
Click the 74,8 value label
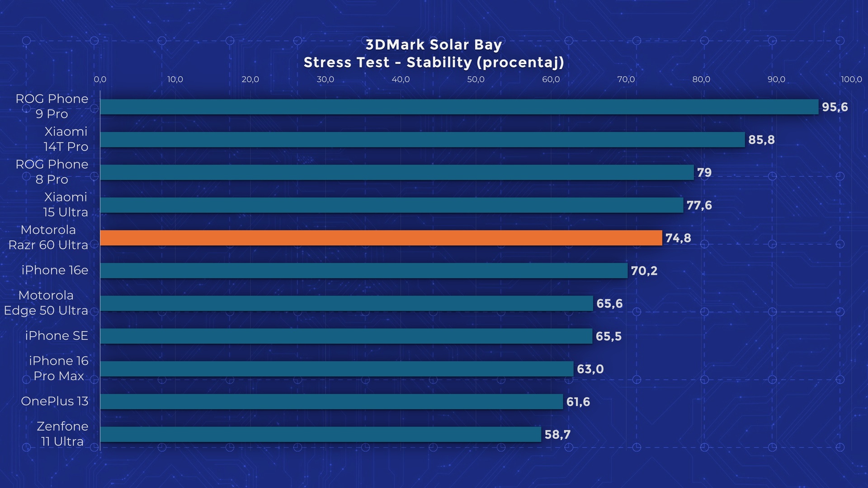[678, 238]
